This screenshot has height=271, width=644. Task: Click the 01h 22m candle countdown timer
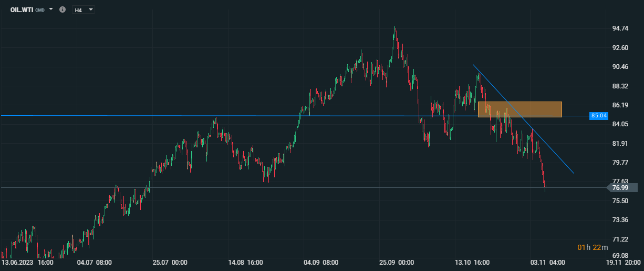click(x=593, y=247)
